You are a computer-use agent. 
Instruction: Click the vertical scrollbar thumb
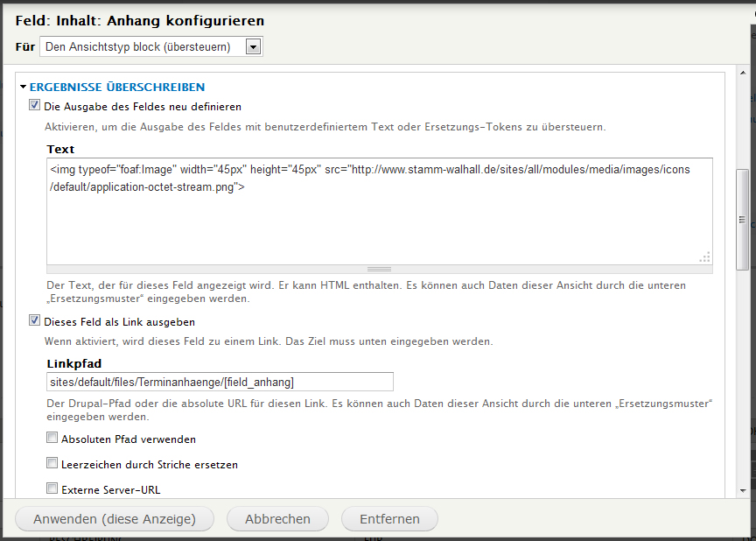(x=742, y=219)
